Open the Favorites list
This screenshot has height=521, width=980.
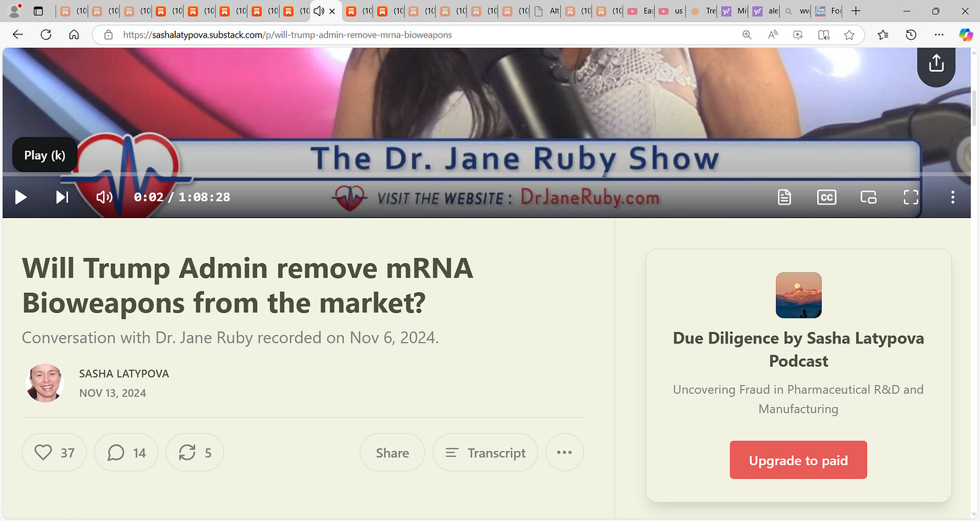883,35
